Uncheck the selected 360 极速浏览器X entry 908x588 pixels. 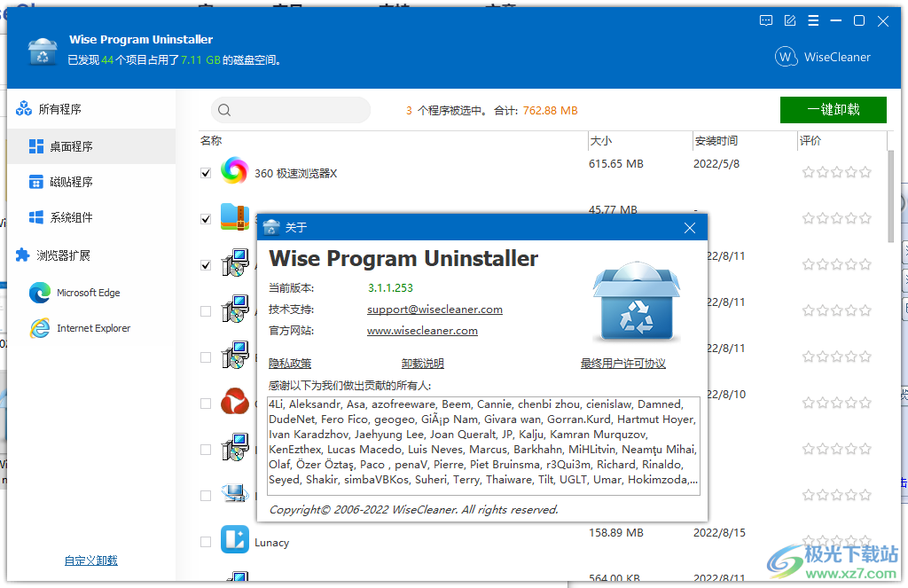click(205, 171)
